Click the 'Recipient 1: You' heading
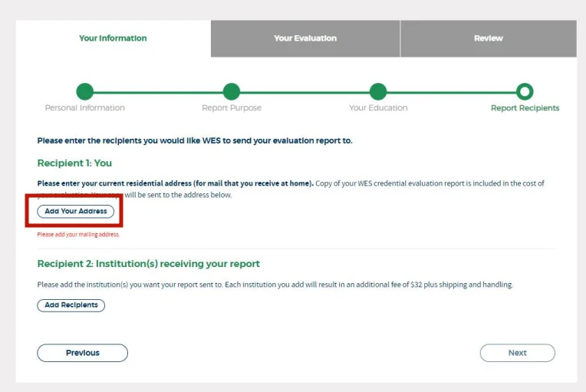 pyautogui.click(x=74, y=163)
